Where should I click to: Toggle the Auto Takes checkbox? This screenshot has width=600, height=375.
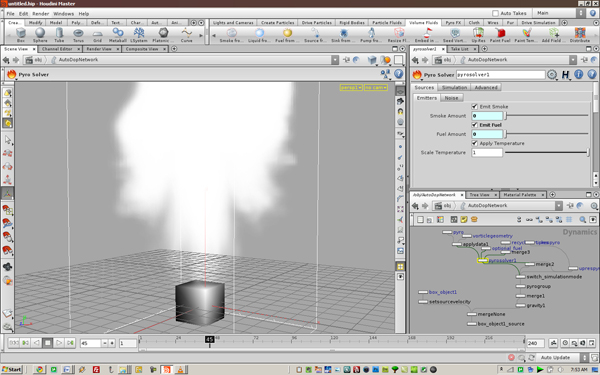click(495, 13)
